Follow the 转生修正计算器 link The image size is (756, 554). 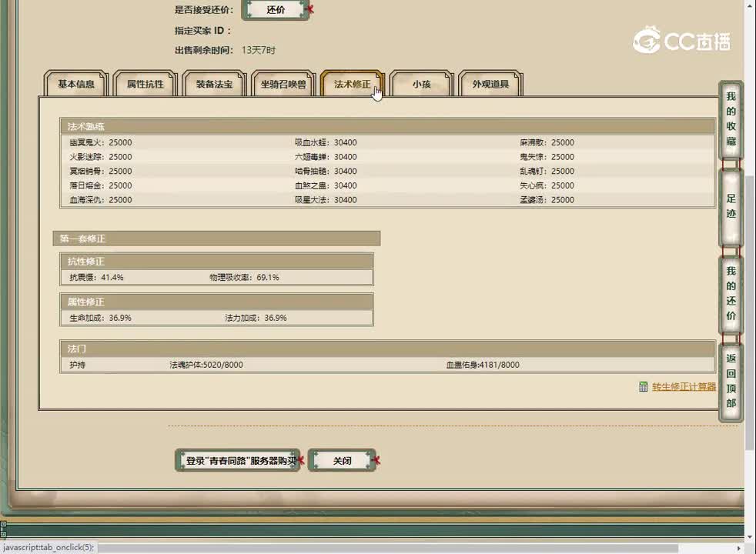click(x=684, y=387)
